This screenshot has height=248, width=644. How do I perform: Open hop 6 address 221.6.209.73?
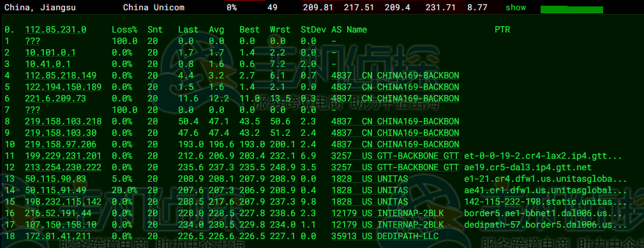click(x=56, y=98)
